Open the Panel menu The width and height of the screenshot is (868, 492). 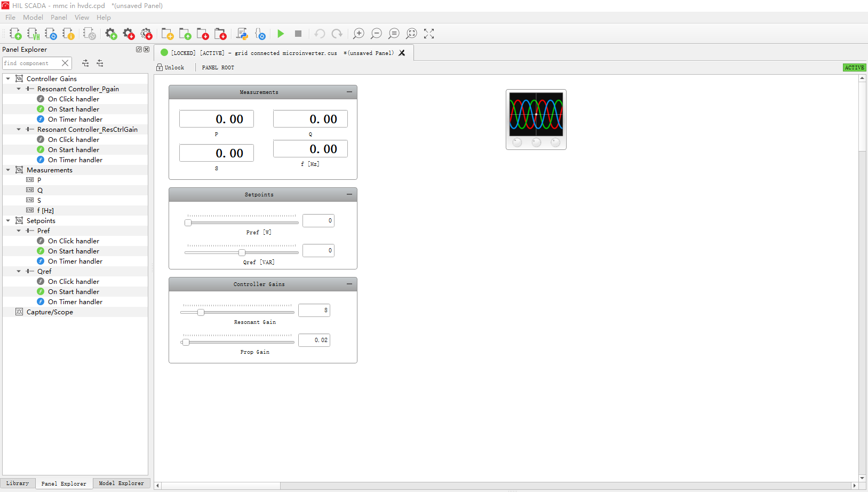click(59, 18)
